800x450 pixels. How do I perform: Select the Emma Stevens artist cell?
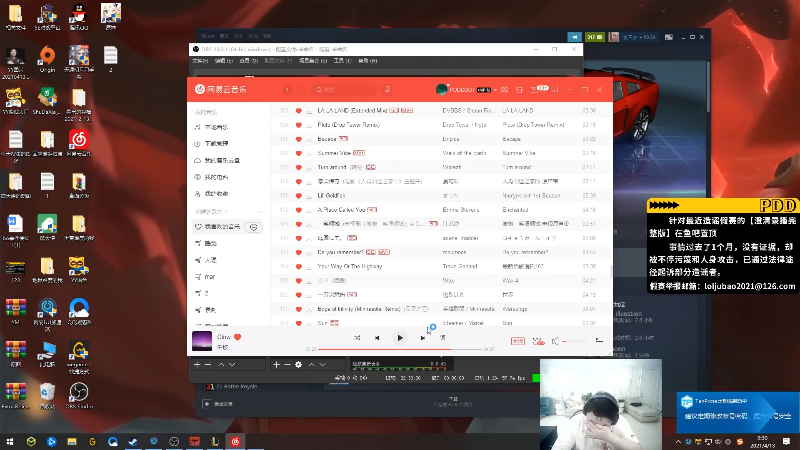pyautogui.click(x=460, y=210)
